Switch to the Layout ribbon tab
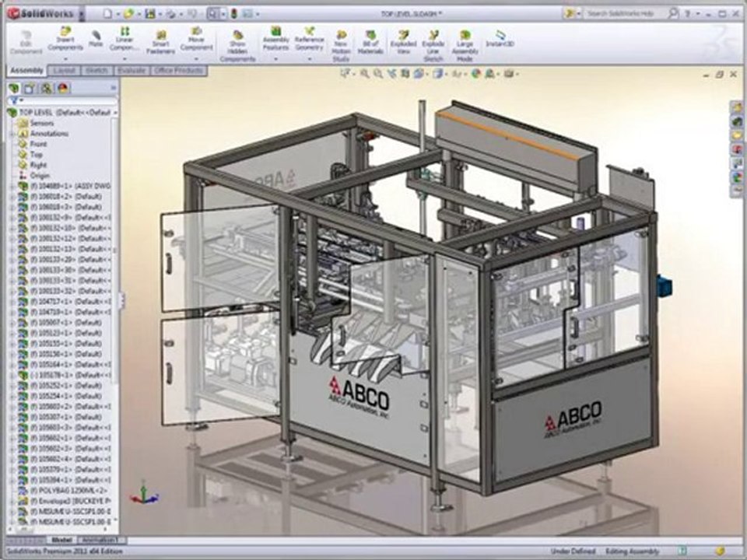Image resolution: width=747 pixels, height=560 pixels. tap(65, 71)
